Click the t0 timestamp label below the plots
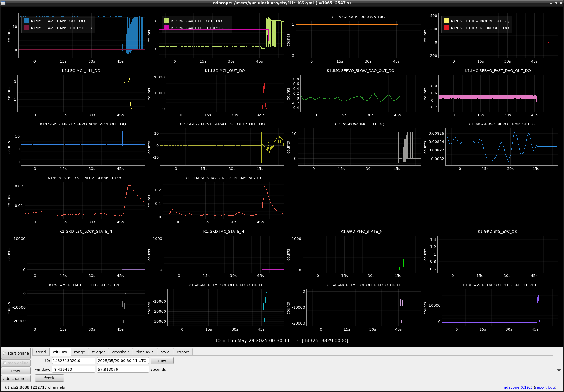Screen dimensions: 564x392 (x=282, y=340)
